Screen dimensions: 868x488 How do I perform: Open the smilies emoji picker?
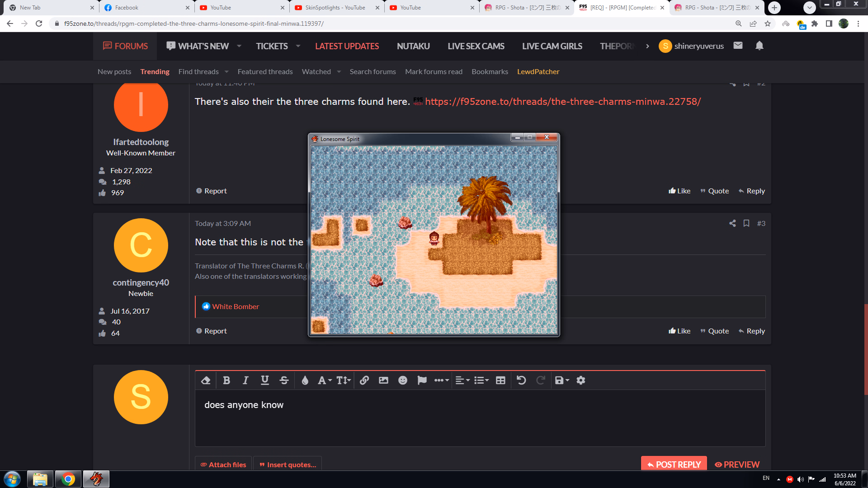(x=403, y=380)
